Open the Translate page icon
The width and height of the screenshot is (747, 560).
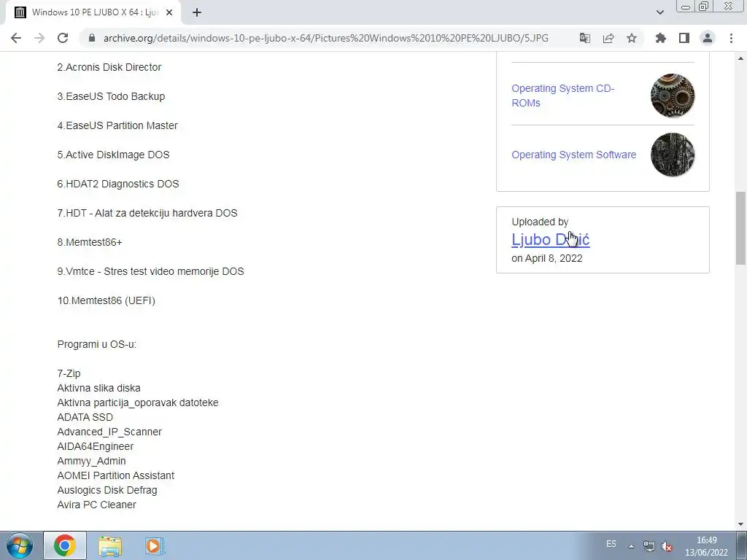tap(585, 38)
